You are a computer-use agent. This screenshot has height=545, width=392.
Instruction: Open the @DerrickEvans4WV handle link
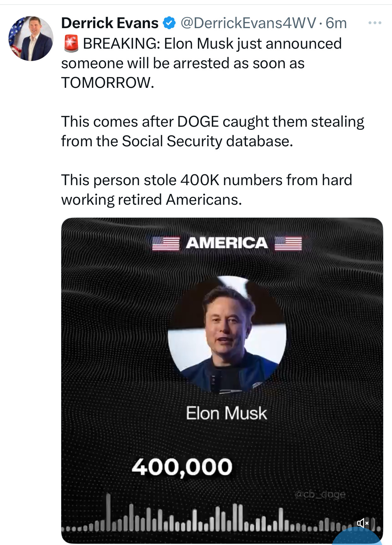[x=248, y=23]
